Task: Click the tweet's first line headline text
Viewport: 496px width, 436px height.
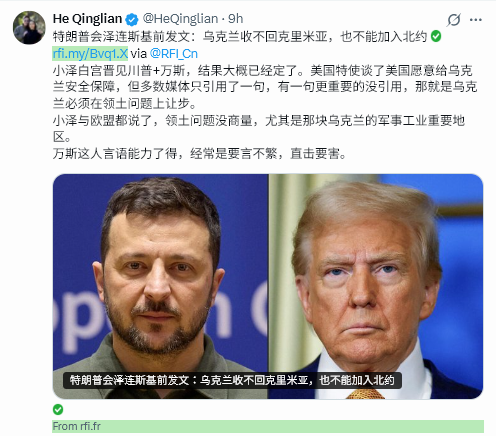Action: [x=240, y=36]
